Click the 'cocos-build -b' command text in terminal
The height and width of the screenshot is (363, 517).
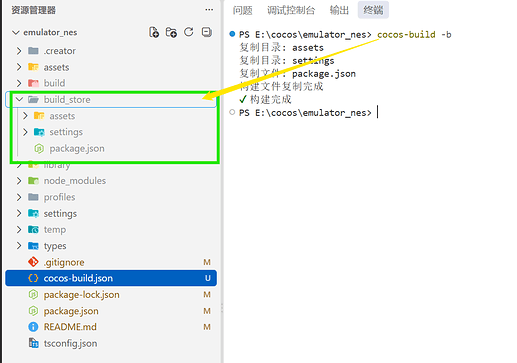point(414,35)
